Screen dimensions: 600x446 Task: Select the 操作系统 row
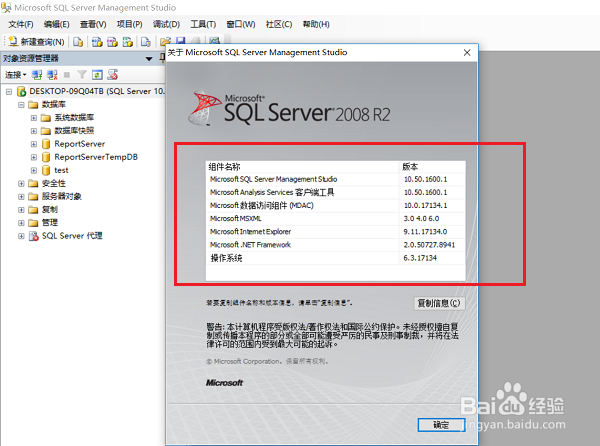[x=336, y=258]
